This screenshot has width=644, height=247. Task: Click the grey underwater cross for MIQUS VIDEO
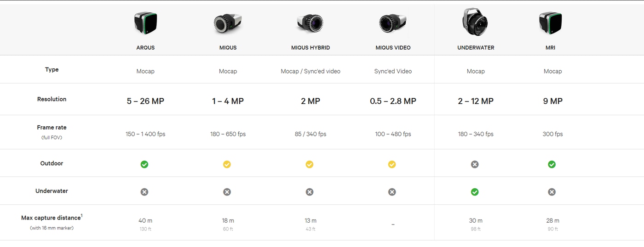coord(392,192)
